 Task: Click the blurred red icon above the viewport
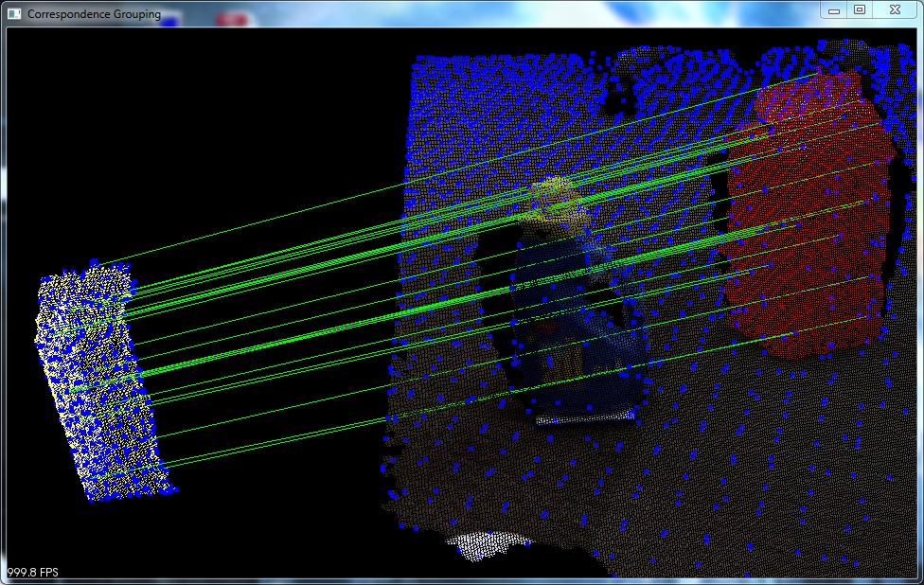232,16
